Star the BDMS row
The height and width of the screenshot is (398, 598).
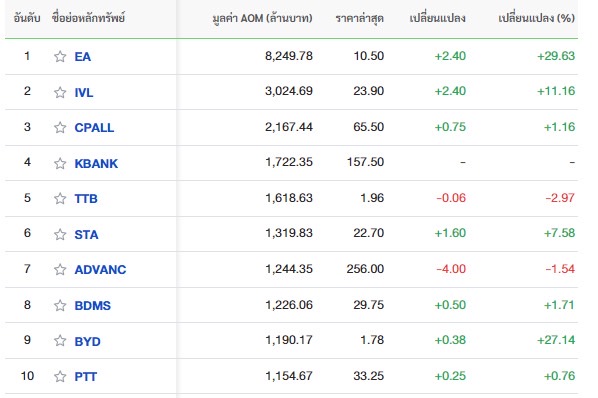click(x=60, y=305)
